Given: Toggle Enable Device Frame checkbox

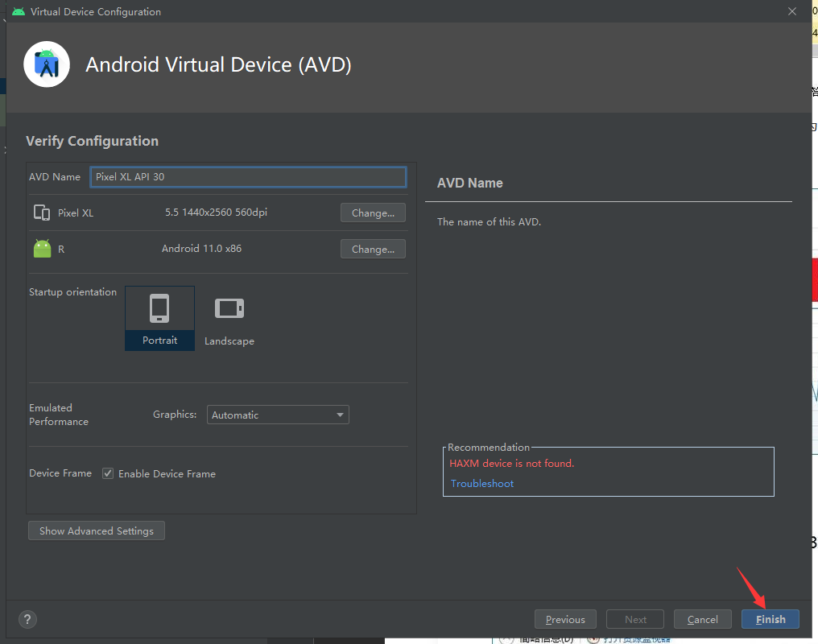Looking at the screenshot, I should click(108, 473).
